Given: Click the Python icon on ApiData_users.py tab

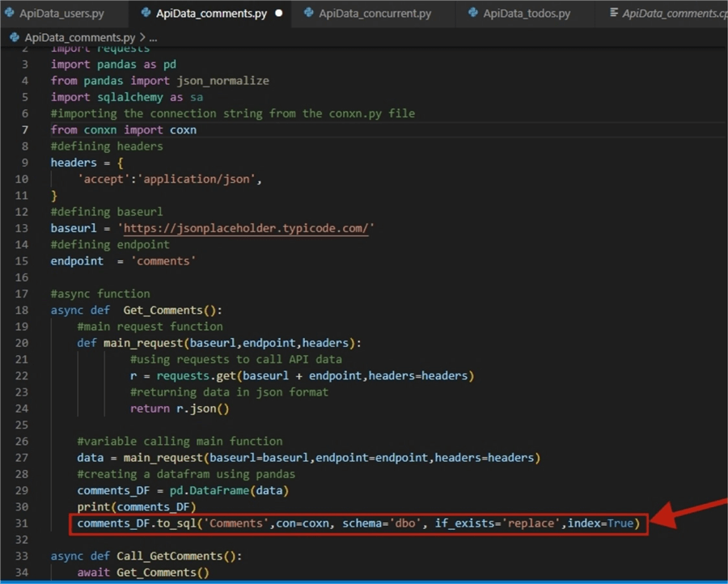Looking at the screenshot, I should pyautogui.click(x=11, y=12).
